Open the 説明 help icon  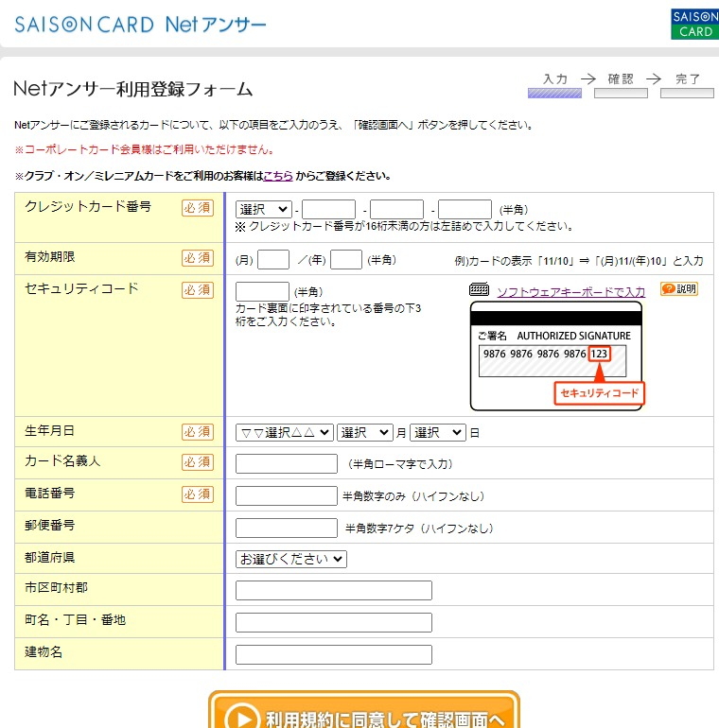[679, 288]
